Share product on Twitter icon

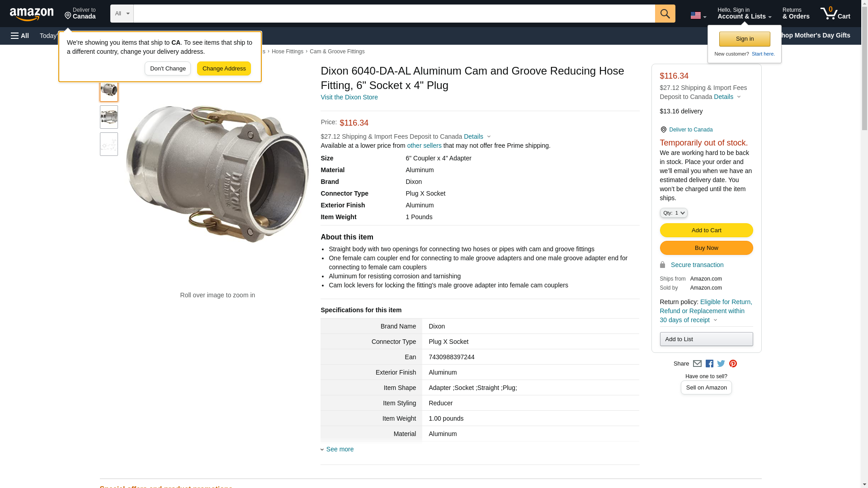click(721, 364)
